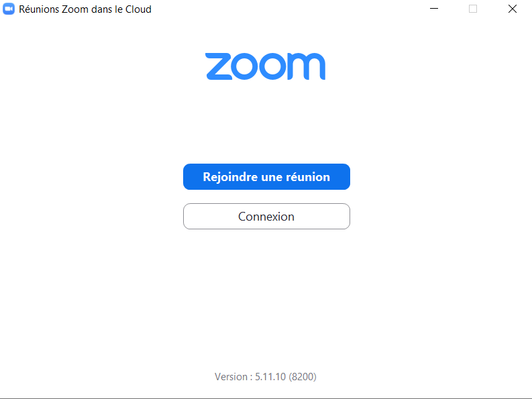Join a meeting via the blue button

pos(266,177)
